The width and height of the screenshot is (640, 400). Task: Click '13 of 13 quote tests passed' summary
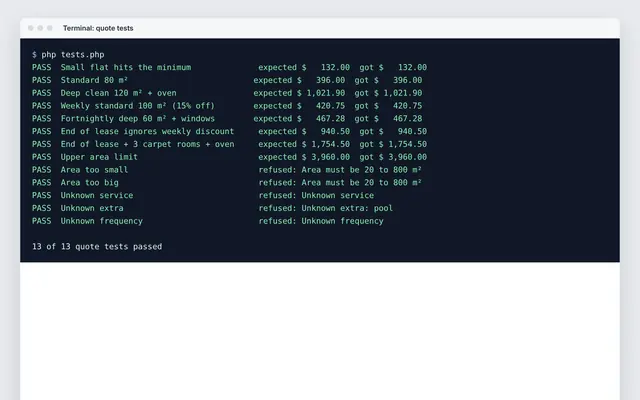point(97,247)
